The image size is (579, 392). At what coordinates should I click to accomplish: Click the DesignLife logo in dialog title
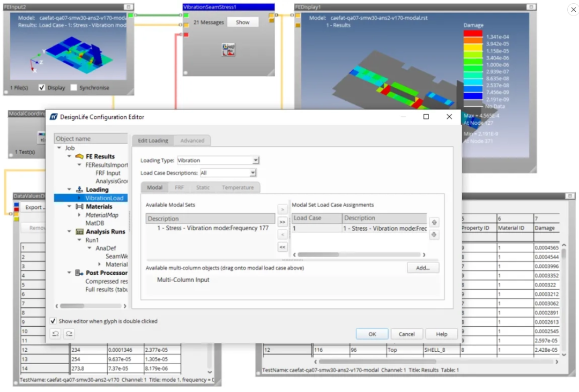(x=54, y=117)
